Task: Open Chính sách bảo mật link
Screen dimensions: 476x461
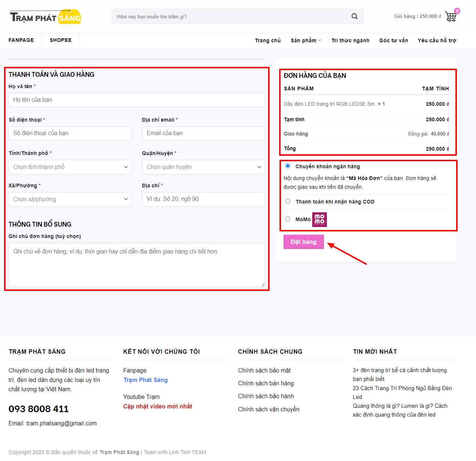Action: pyautogui.click(x=264, y=370)
